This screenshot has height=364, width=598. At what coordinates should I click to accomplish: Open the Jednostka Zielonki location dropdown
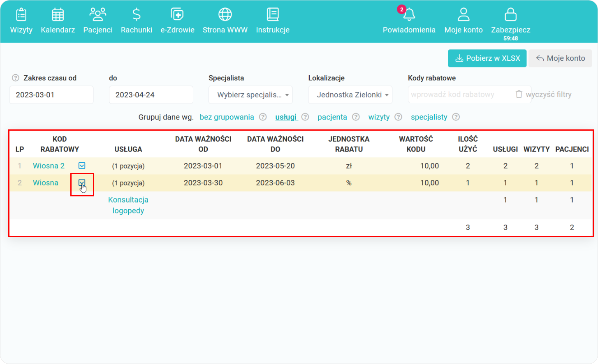coord(350,94)
